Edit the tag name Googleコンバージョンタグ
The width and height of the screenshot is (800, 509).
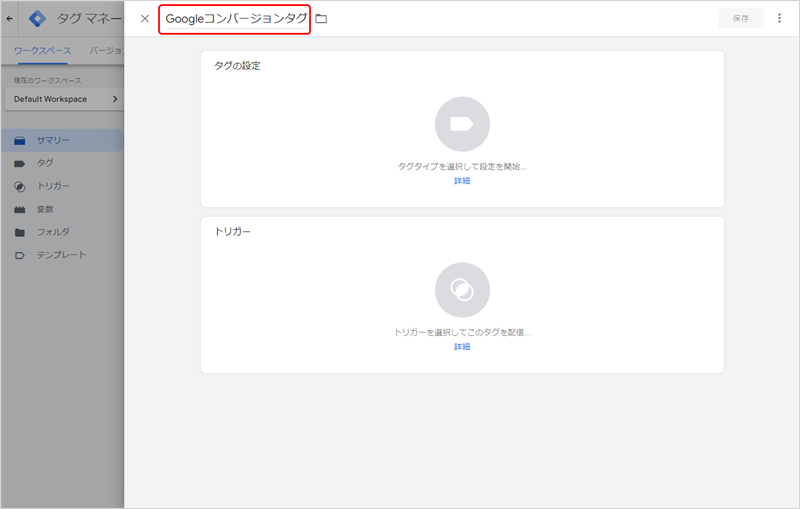[x=236, y=19]
